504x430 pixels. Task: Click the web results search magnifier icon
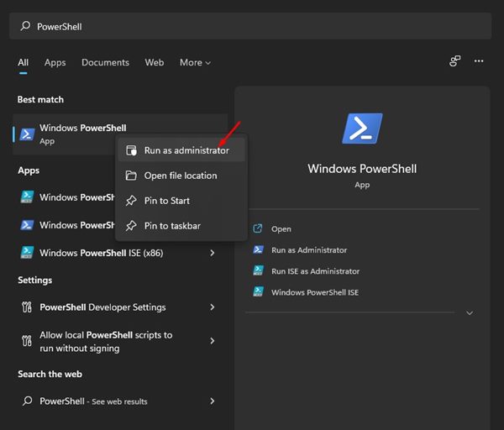coord(28,401)
